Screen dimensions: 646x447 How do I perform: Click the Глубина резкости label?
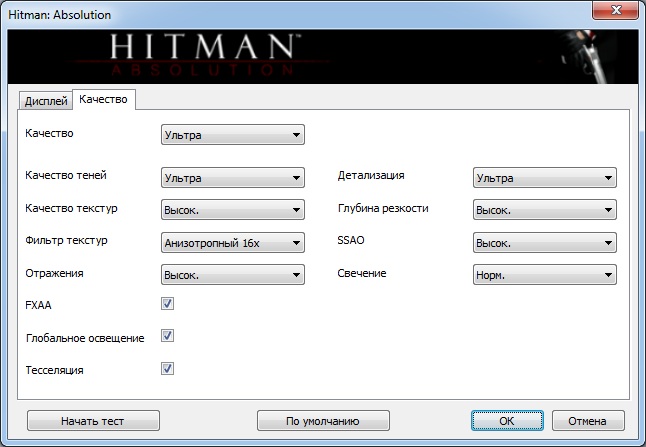click(x=383, y=208)
